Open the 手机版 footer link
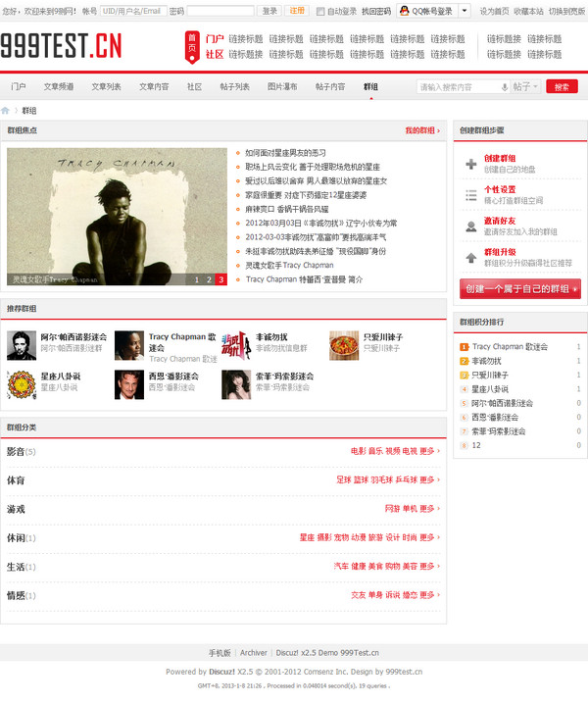Viewport: 588px width, 704px height. click(x=220, y=653)
